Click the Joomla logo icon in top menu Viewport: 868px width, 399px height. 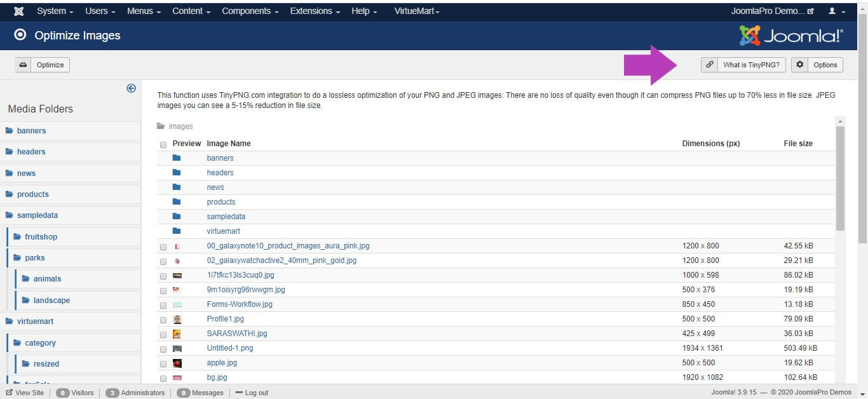(x=19, y=11)
